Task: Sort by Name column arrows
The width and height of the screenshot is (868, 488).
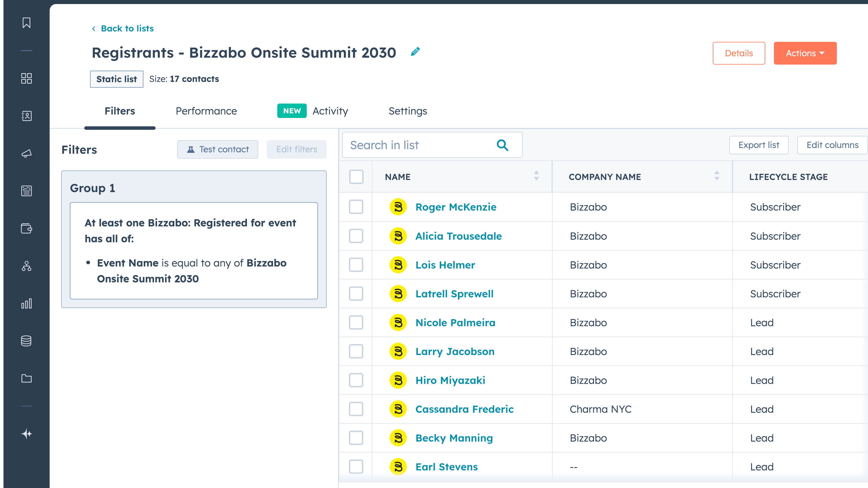Action: [x=536, y=176]
